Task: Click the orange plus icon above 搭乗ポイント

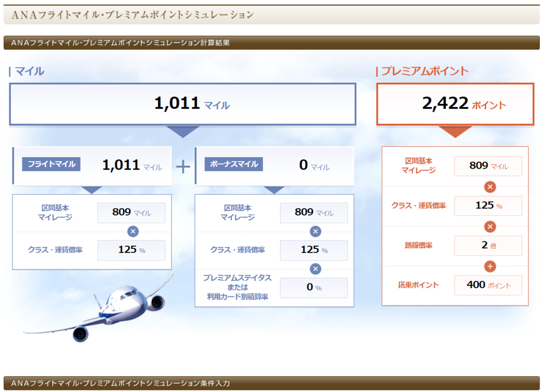Action: 489,267
